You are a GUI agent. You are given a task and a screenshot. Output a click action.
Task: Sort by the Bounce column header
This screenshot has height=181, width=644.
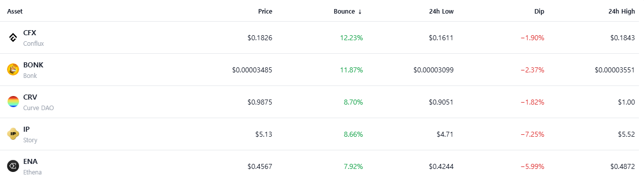[x=344, y=11]
